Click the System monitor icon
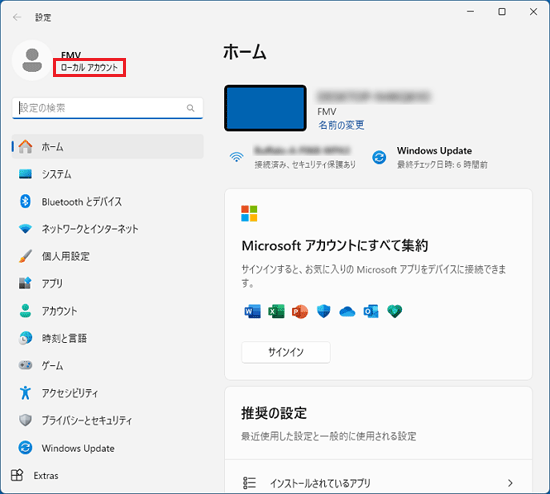 pos(25,174)
